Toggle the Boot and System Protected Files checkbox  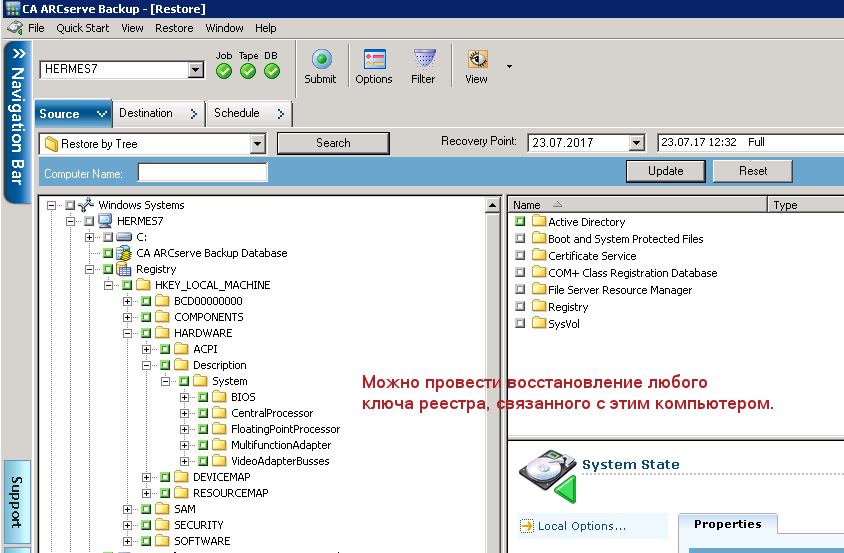(519, 238)
